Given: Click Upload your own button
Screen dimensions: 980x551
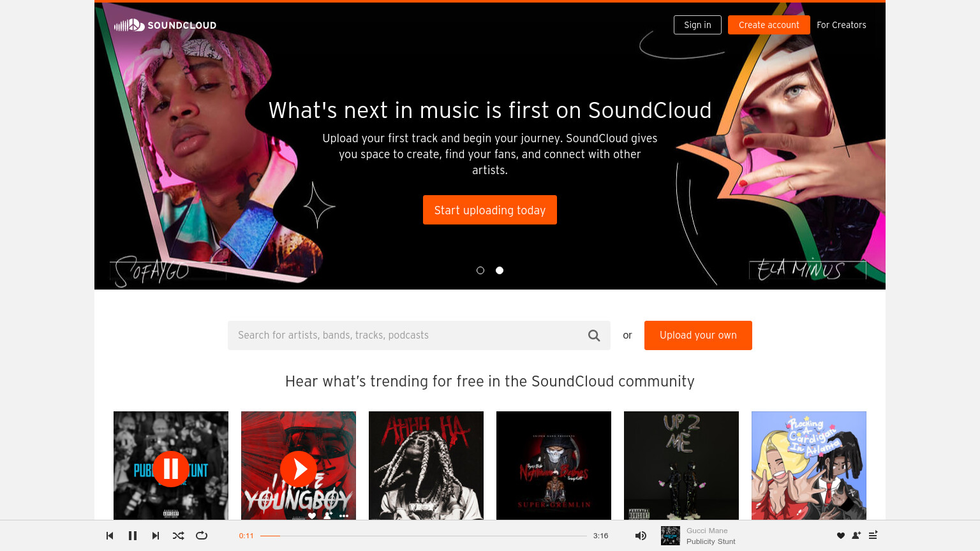Looking at the screenshot, I should [698, 335].
